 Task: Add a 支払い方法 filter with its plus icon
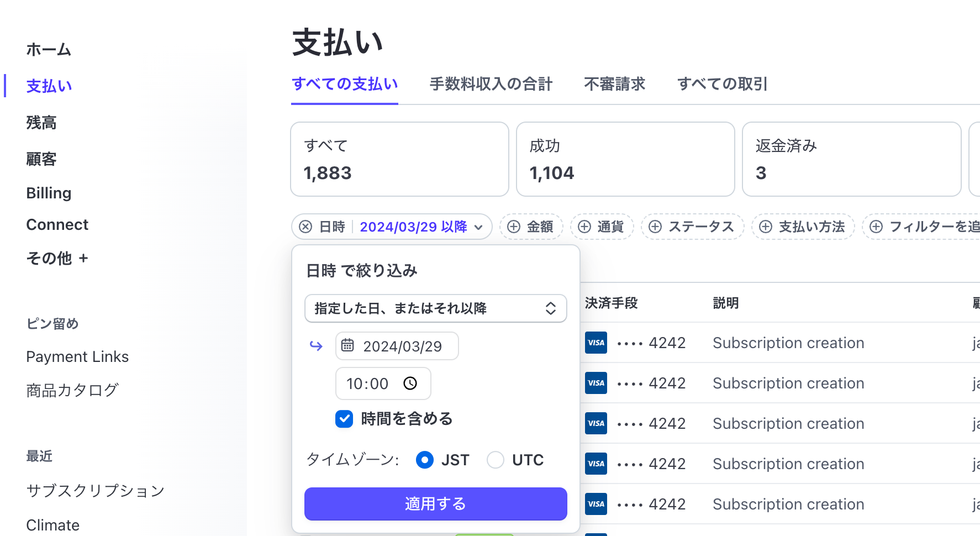coord(765,227)
